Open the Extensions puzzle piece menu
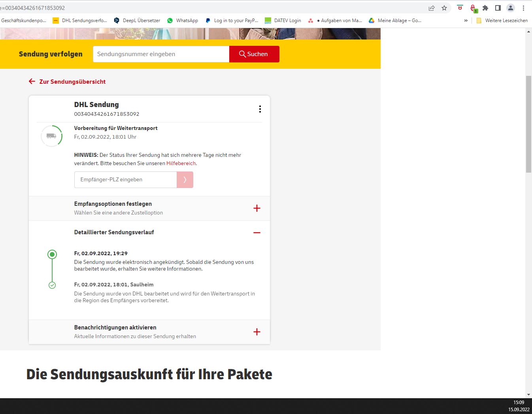The width and height of the screenshot is (532, 414). [x=485, y=8]
